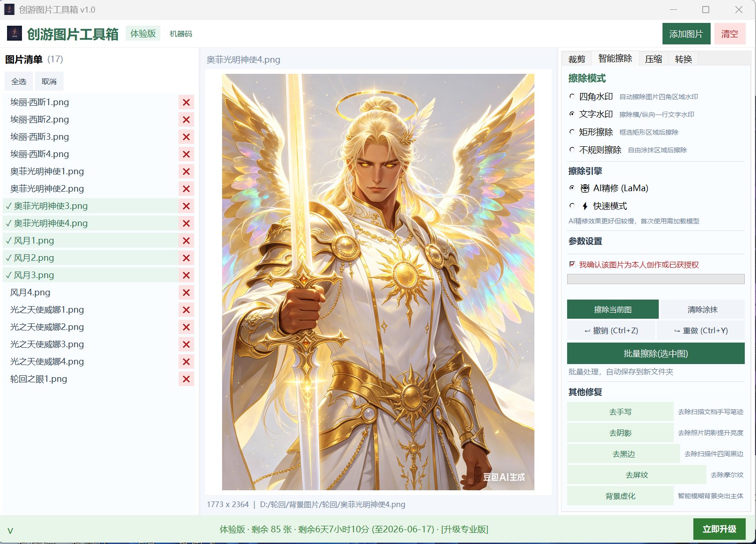Image resolution: width=756 pixels, height=544 pixels.
Task: Click 撤销 (Ctrl+Z) button
Action: click(x=611, y=330)
